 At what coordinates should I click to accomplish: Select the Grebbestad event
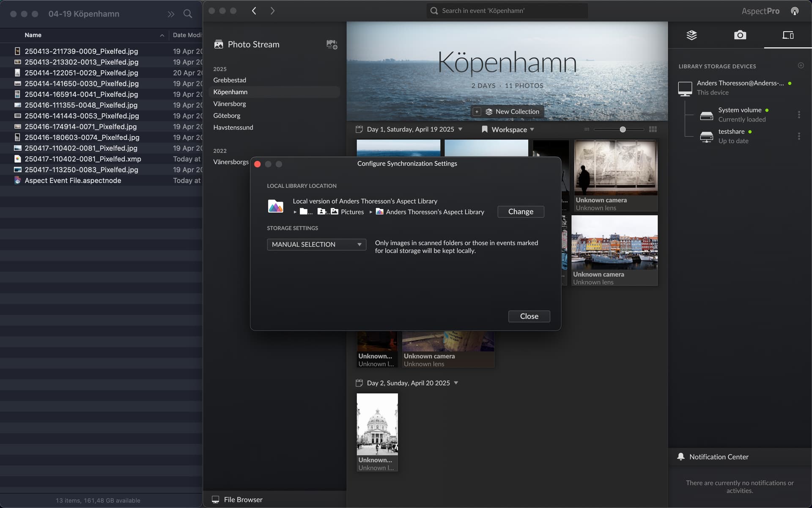[230, 80]
